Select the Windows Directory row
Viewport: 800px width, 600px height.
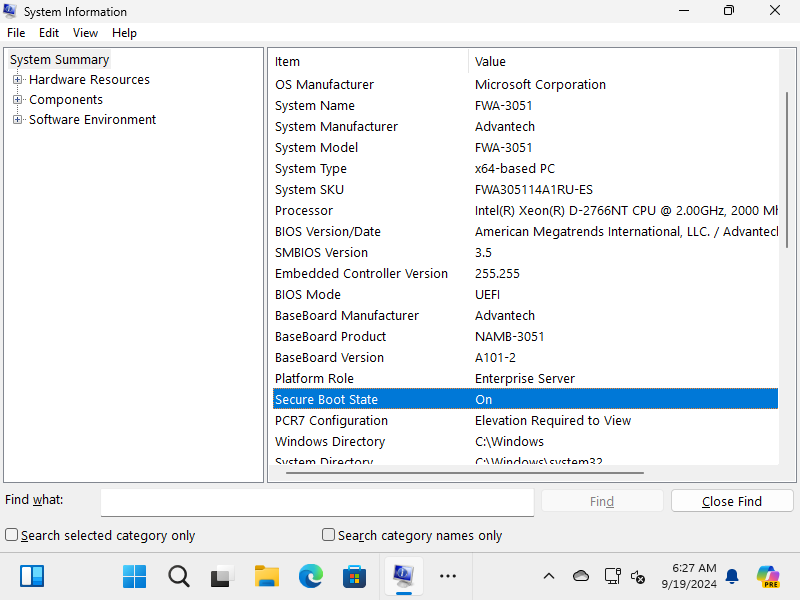coord(526,441)
